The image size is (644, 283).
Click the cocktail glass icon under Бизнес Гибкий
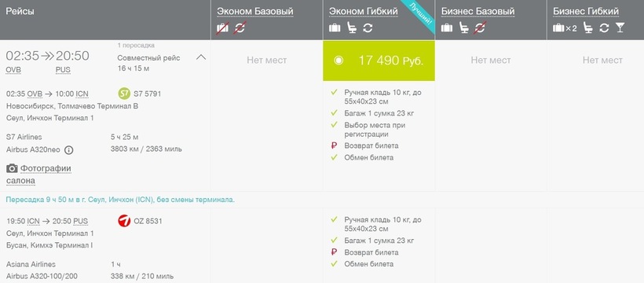pyautogui.click(x=620, y=28)
